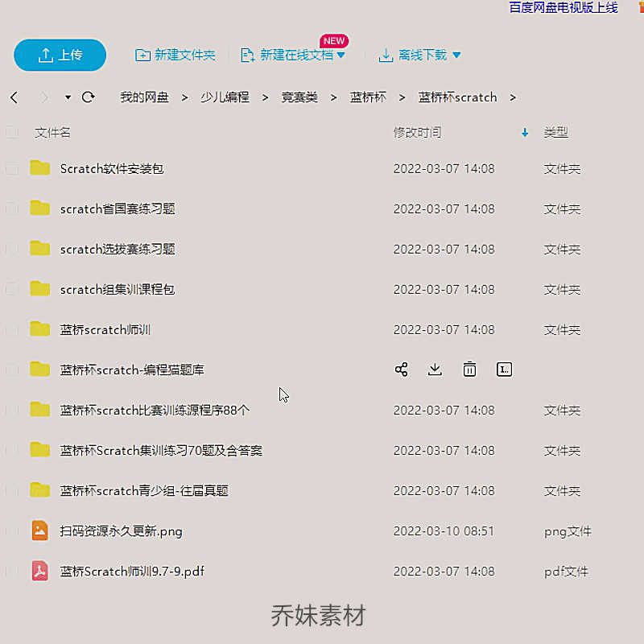Screen dimensions: 644x644
Task: Open Scratch软件安装包 folder icon
Action: pos(39,168)
